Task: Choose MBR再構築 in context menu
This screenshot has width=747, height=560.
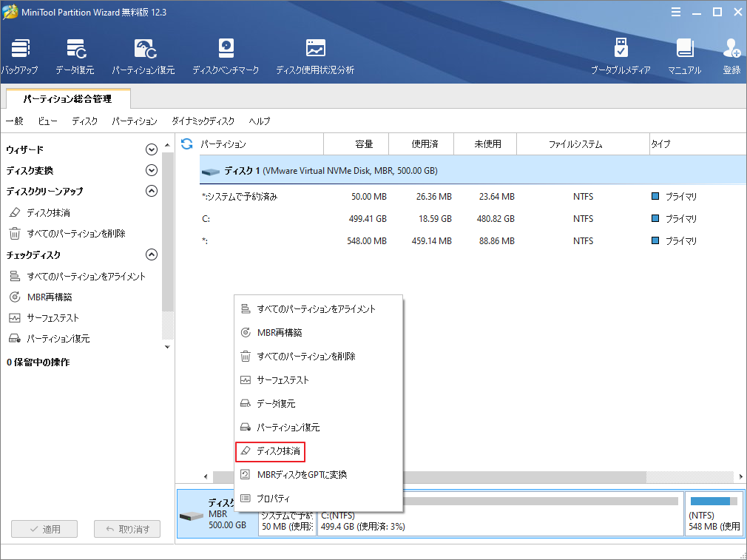Action: [318, 333]
